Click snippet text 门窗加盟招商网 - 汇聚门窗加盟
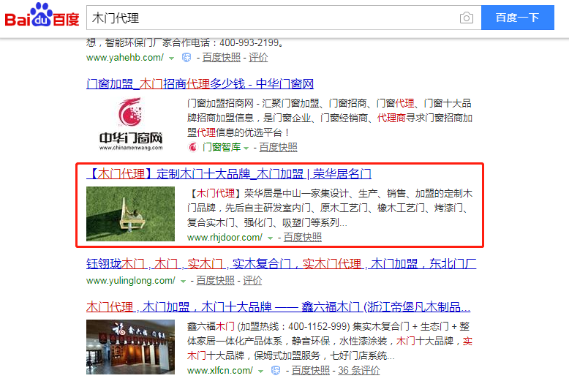The width and height of the screenshot is (569, 392). tap(253, 103)
